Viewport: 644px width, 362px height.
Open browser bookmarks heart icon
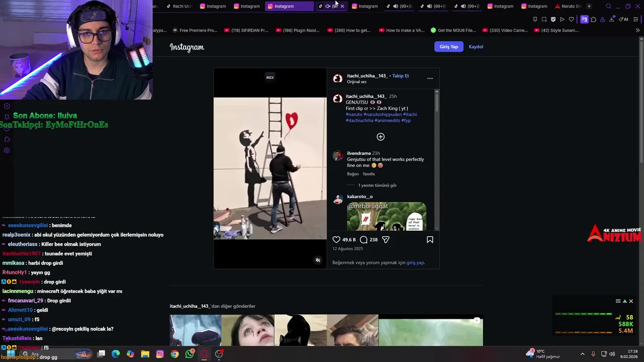point(571,20)
